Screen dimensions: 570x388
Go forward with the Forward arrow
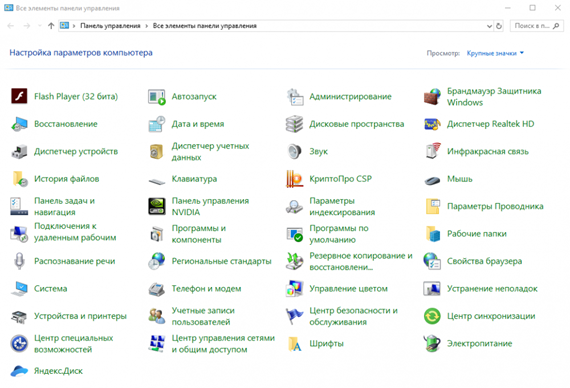point(27,26)
